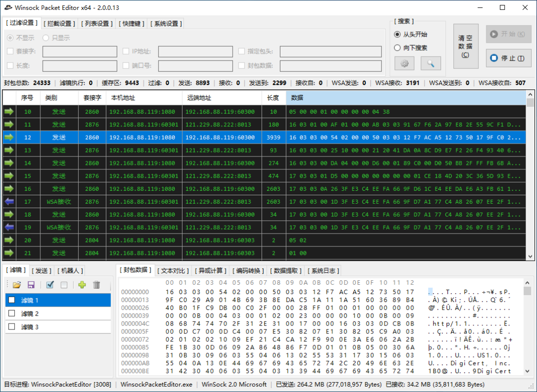537x392 pixels.
Task: Enable the IP地址 filter condition
Action: 126,51
